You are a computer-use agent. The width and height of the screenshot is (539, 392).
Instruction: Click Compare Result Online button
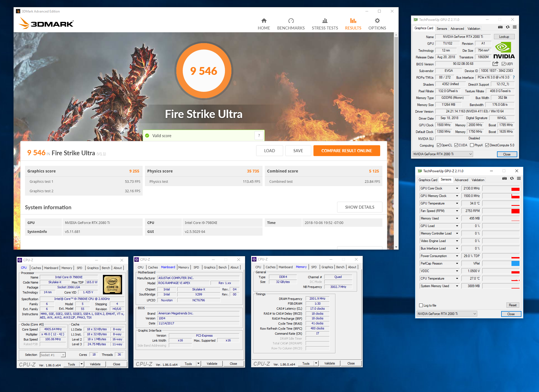[347, 151]
